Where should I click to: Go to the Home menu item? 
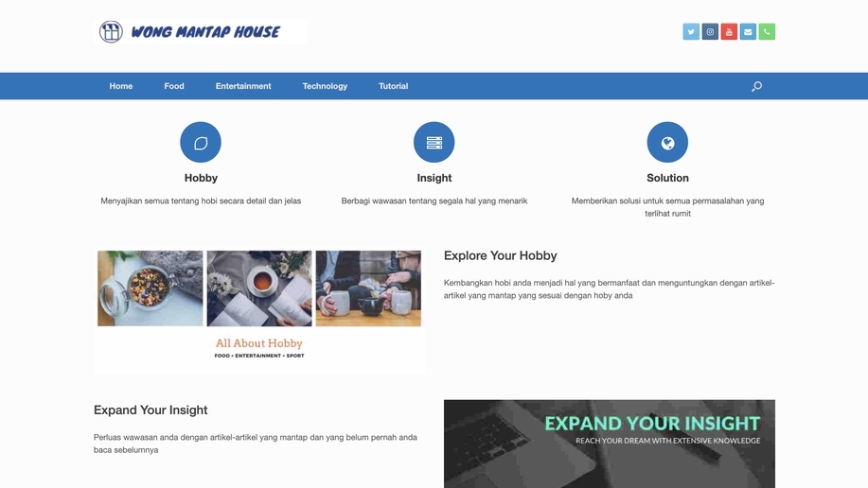(x=120, y=86)
